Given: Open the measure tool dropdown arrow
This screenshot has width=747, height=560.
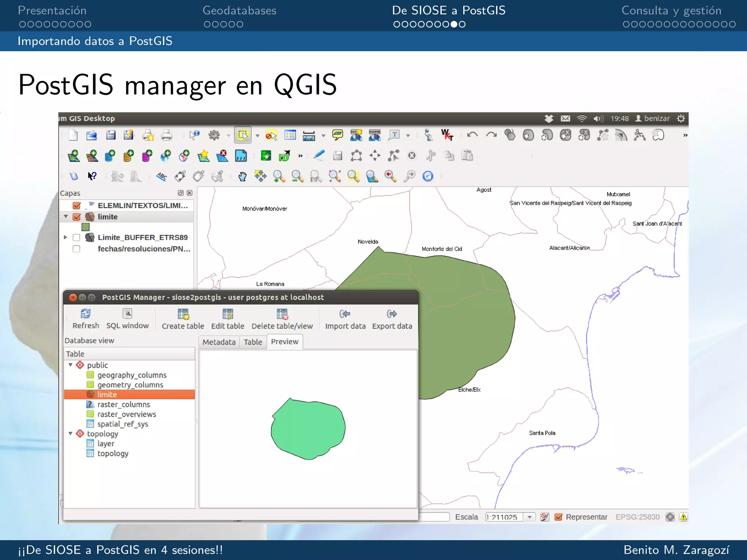Looking at the screenshot, I should (x=323, y=136).
